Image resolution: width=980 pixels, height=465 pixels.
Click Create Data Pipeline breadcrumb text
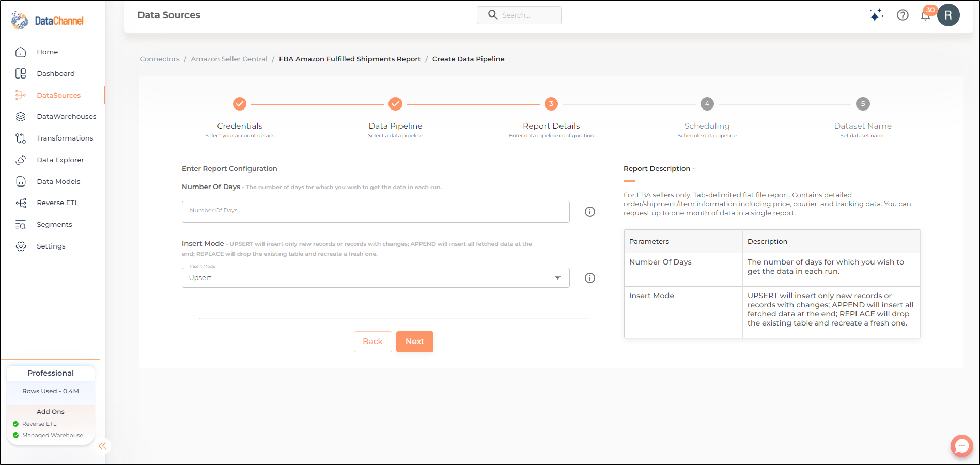468,59
